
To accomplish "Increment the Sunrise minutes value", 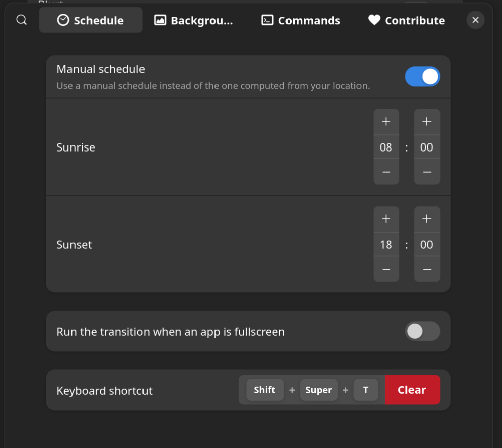I will [x=426, y=121].
